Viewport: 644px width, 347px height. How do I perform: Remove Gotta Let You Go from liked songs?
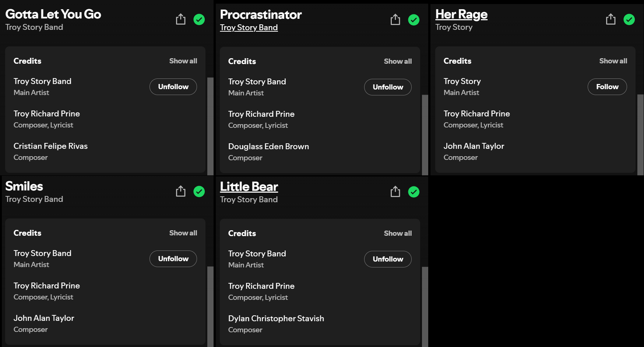click(x=199, y=19)
